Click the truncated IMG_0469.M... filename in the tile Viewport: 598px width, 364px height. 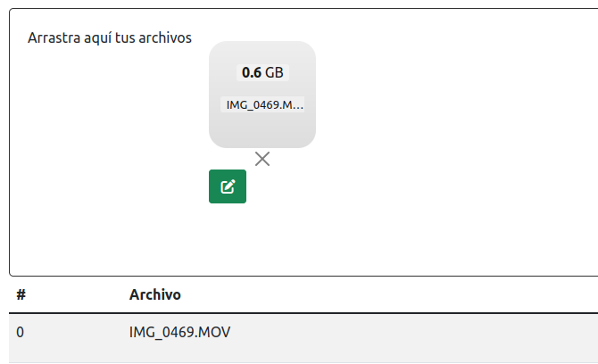(x=264, y=104)
